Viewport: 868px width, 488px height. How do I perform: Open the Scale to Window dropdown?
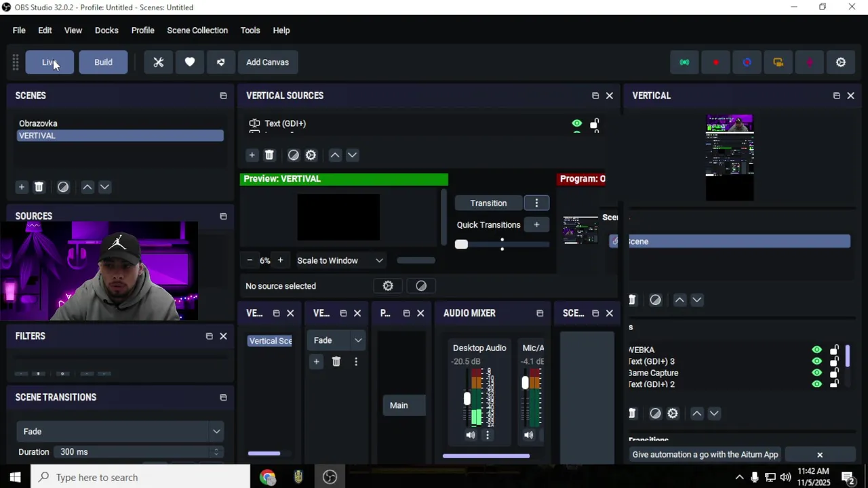pos(340,260)
